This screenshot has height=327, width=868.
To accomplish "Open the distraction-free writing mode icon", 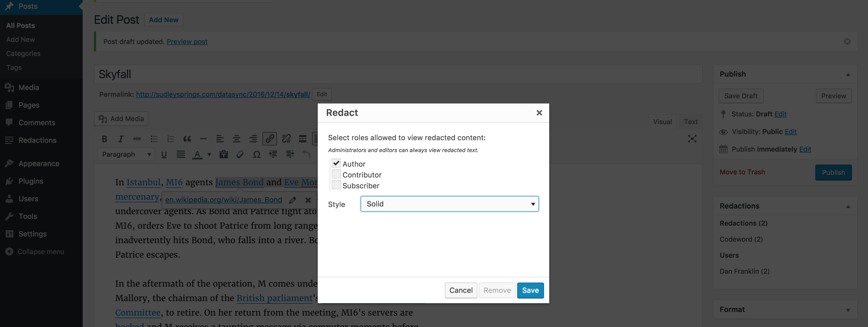I will point(692,139).
